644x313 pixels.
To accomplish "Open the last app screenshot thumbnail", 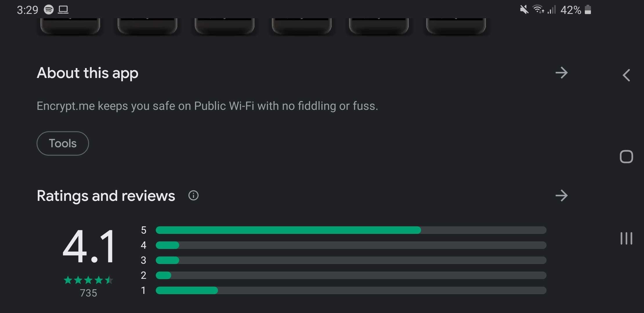I will tap(456, 27).
